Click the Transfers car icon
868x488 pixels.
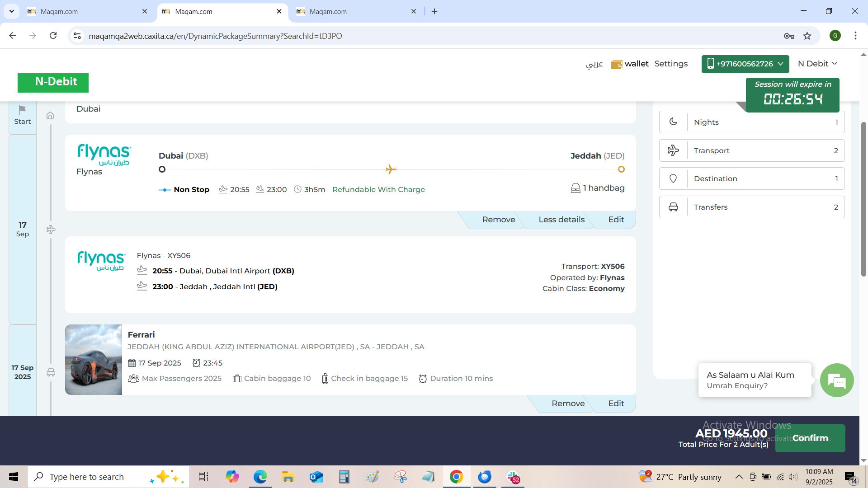(x=673, y=207)
